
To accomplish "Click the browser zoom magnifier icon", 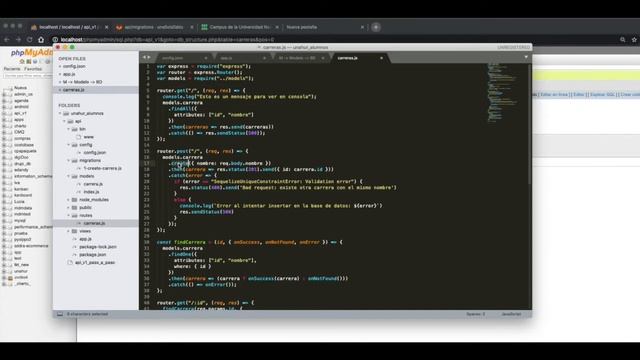I will [x=623, y=40].
